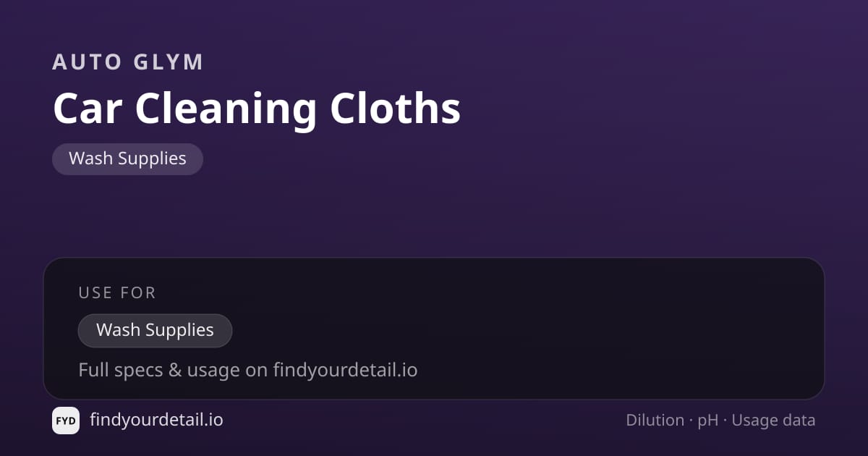The image size is (868, 456).
Task: Select the pH label in the footer
Action: 708,421
